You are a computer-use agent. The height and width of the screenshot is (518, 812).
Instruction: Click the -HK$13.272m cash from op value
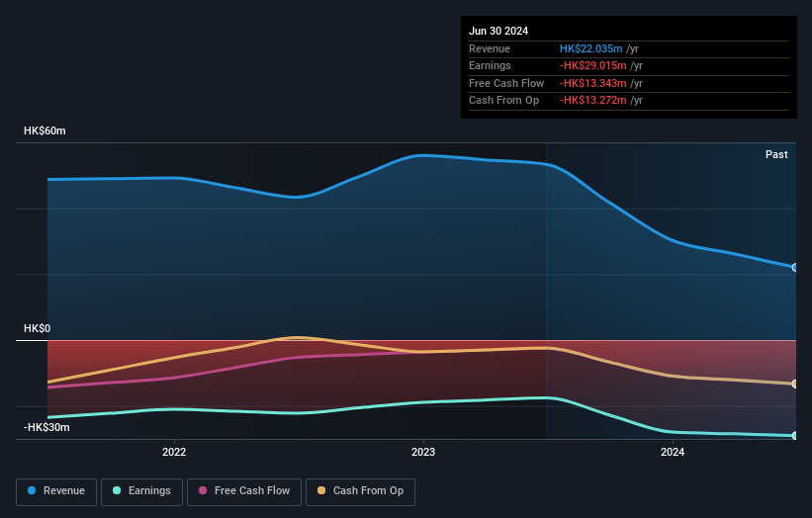pyautogui.click(x=593, y=101)
